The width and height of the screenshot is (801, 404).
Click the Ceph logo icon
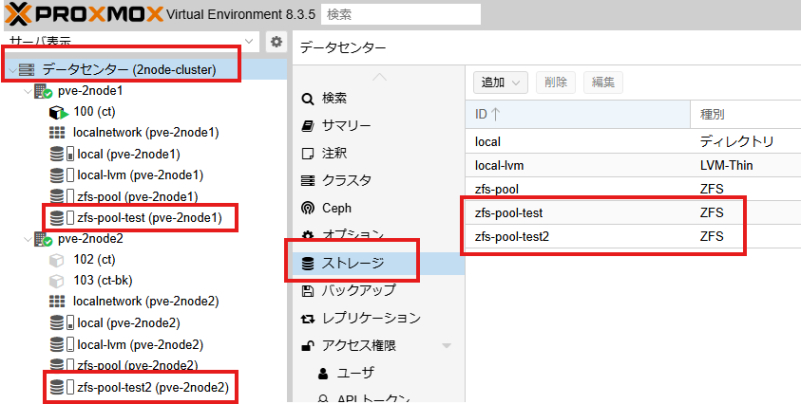point(308,208)
